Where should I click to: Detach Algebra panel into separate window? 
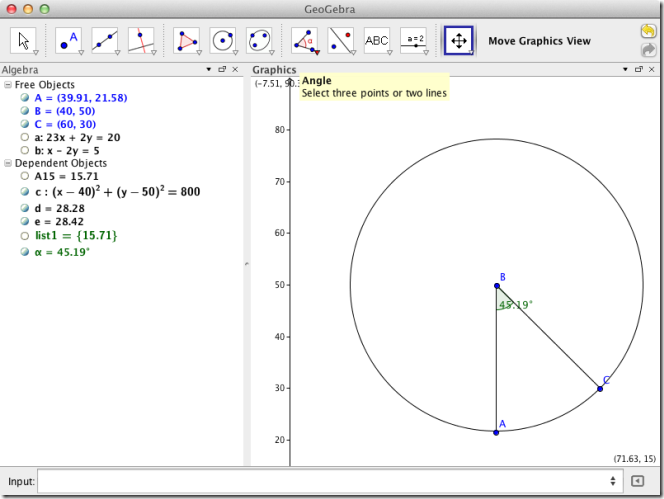[x=222, y=69]
